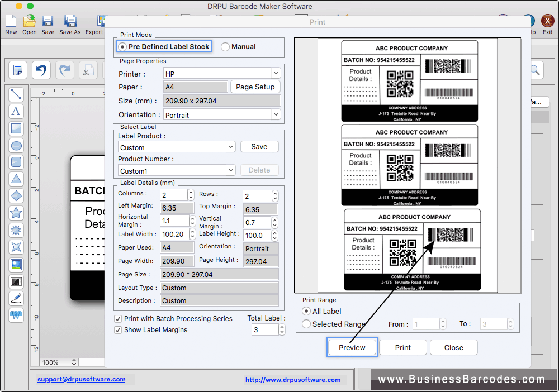Click the Page Setup button

[255, 87]
